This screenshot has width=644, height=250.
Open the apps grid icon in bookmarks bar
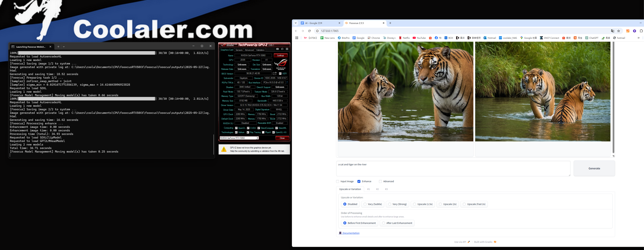click(297, 38)
